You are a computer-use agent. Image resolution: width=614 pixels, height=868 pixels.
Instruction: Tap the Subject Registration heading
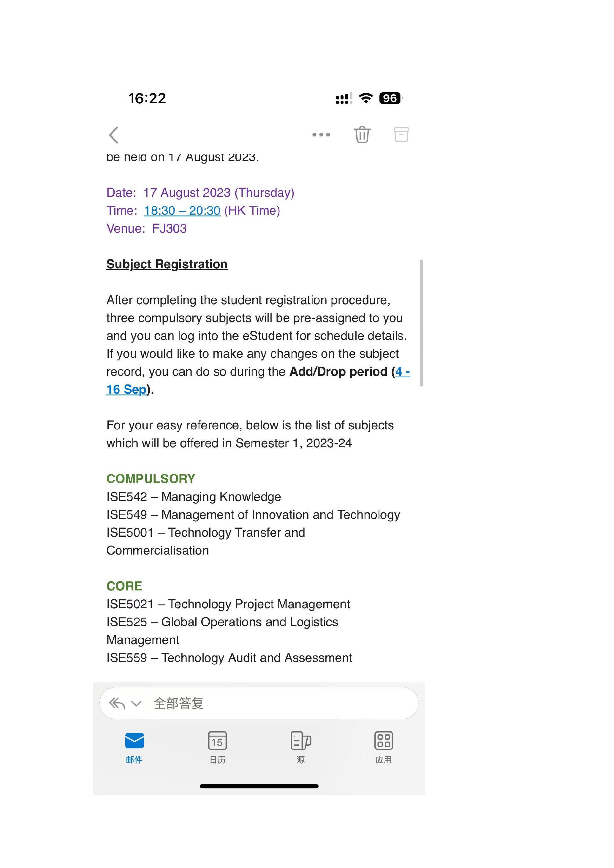click(x=167, y=264)
